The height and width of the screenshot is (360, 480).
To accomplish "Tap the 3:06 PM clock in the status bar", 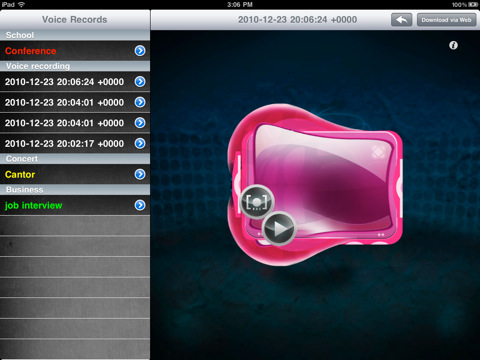I will pyautogui.click(x=240, y=5).
